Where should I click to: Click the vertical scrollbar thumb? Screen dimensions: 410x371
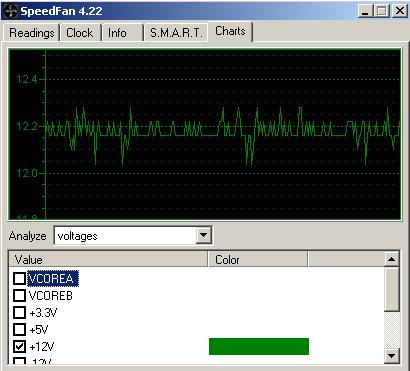pos(392,289)
